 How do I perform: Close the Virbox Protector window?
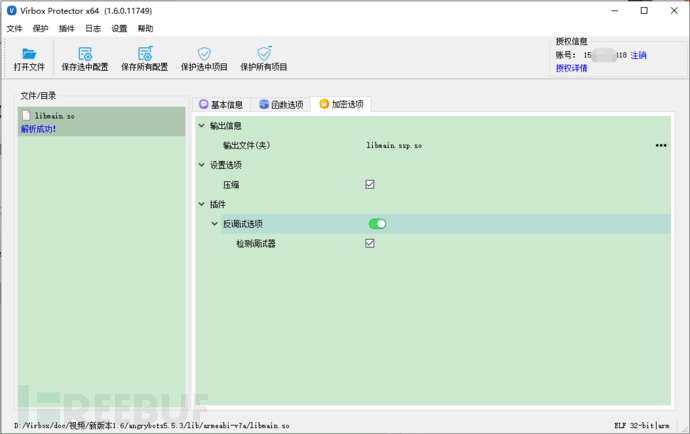coord(674,11)
